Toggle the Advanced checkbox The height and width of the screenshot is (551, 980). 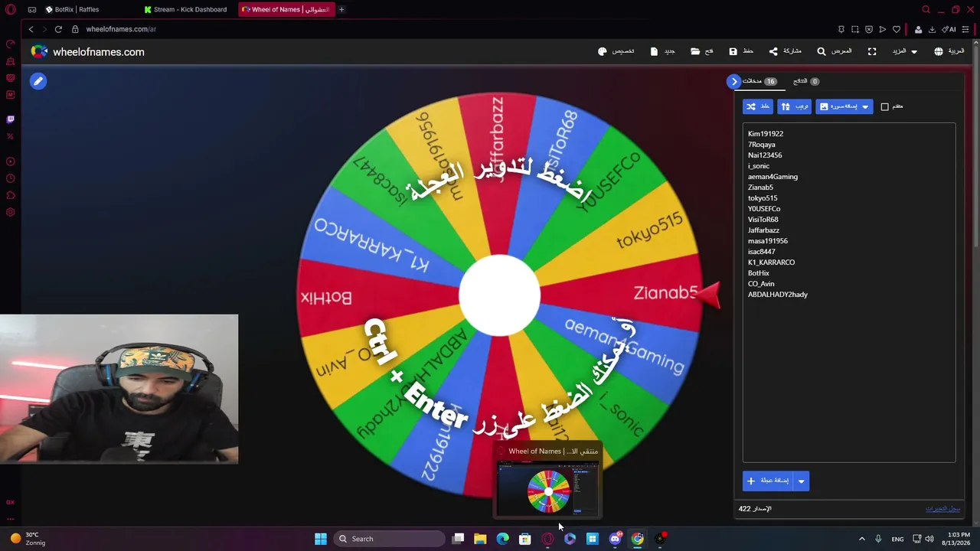[885, 106]
